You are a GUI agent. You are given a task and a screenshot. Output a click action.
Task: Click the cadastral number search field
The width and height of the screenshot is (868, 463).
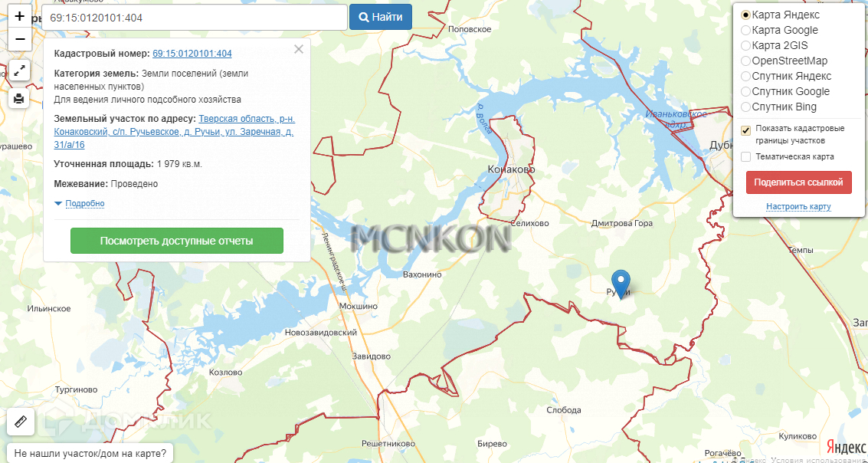[195, 18]
